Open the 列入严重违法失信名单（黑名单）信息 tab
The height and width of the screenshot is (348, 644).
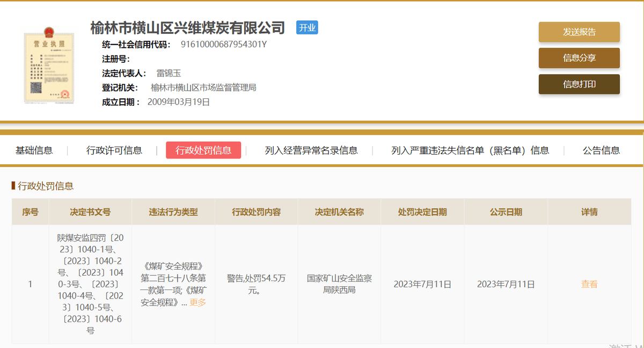[470, 150]
